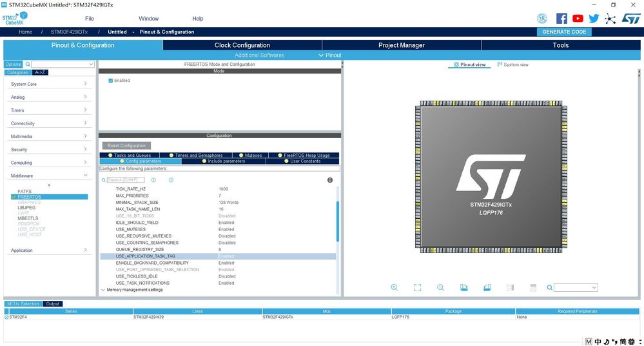Click the parameter info icon
The height and width of the screenshot is (346, 644).
point(330,180)
